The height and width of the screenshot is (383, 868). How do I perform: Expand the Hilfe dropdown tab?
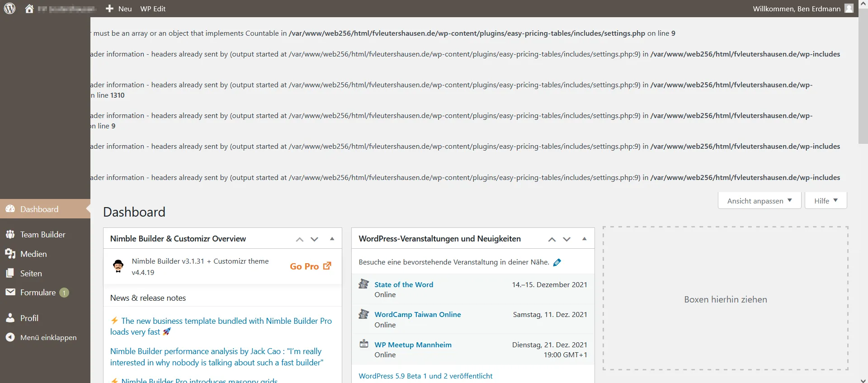click(826, 201)
